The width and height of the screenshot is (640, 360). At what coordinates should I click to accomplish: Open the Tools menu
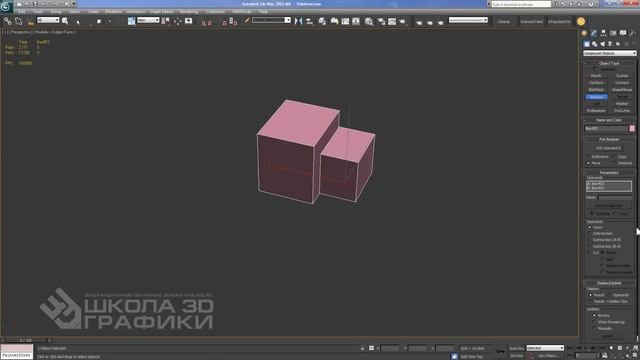coord(38,12)
